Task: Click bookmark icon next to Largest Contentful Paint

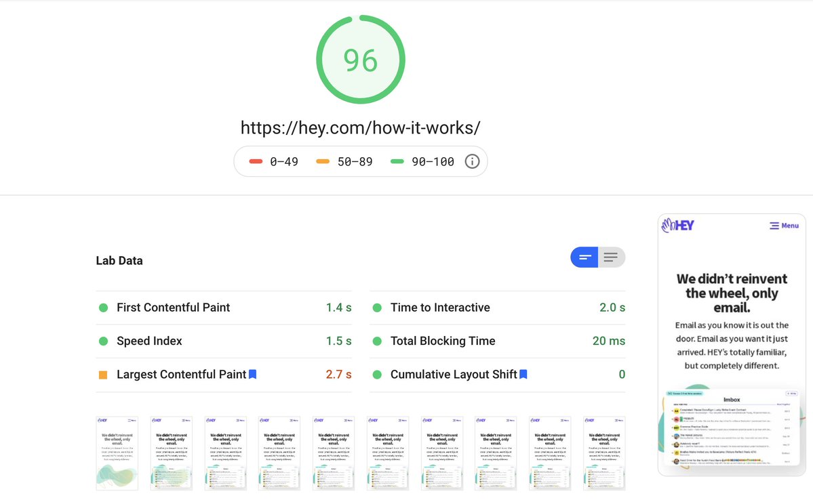Action: point(252,374)
